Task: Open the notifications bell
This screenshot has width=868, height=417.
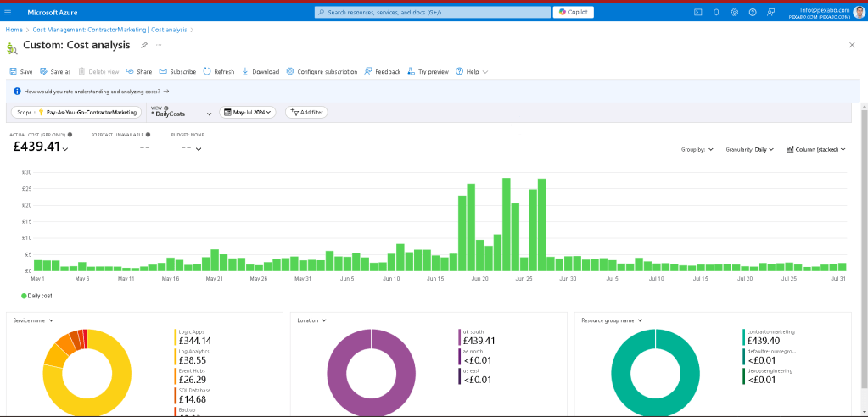Action: pos(716,12)
